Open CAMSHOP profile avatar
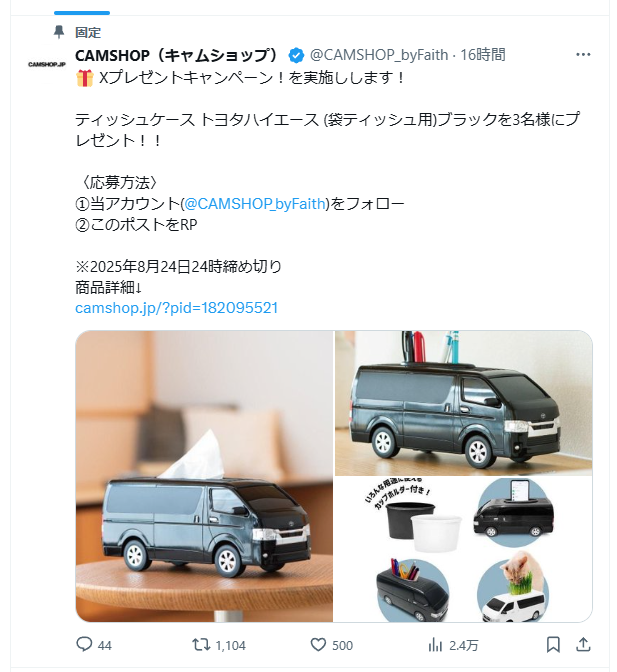 pyautogui.click(x=47, y=64)
